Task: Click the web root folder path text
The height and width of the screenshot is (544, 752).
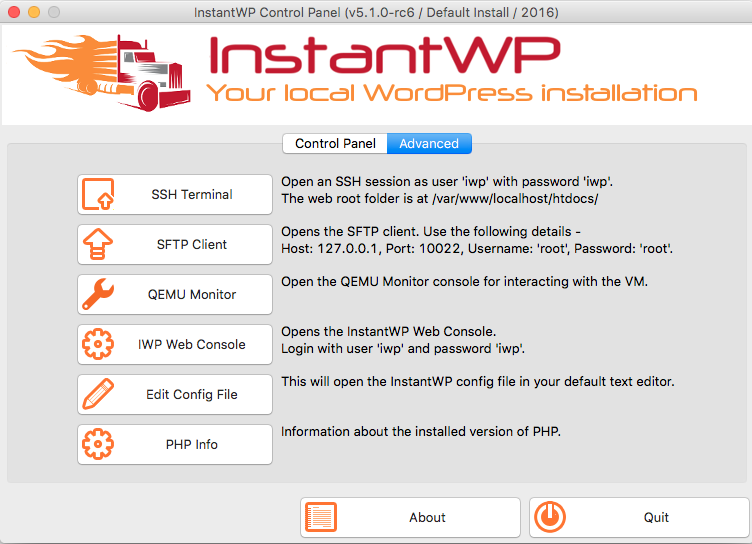Action: tap(440, 199)
